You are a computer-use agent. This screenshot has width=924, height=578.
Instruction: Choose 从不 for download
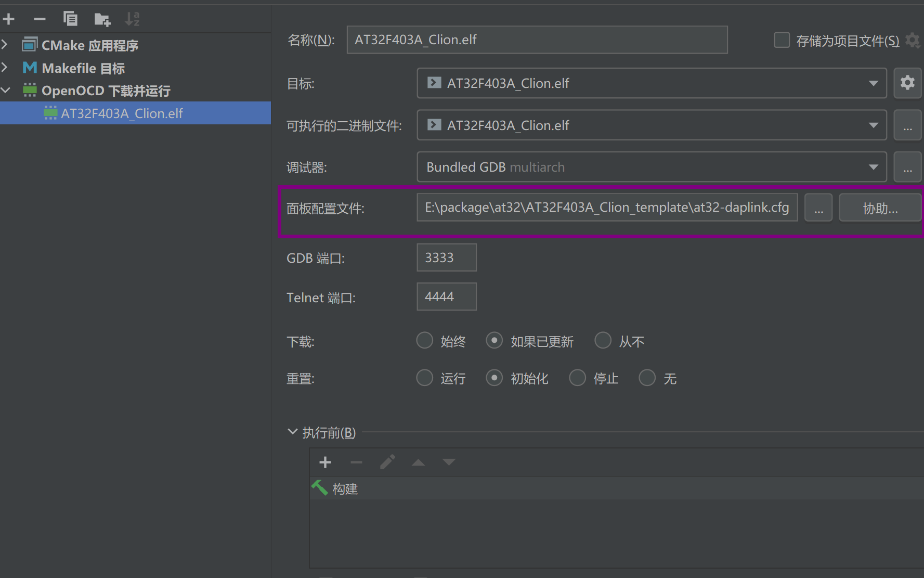pos(603,341)
